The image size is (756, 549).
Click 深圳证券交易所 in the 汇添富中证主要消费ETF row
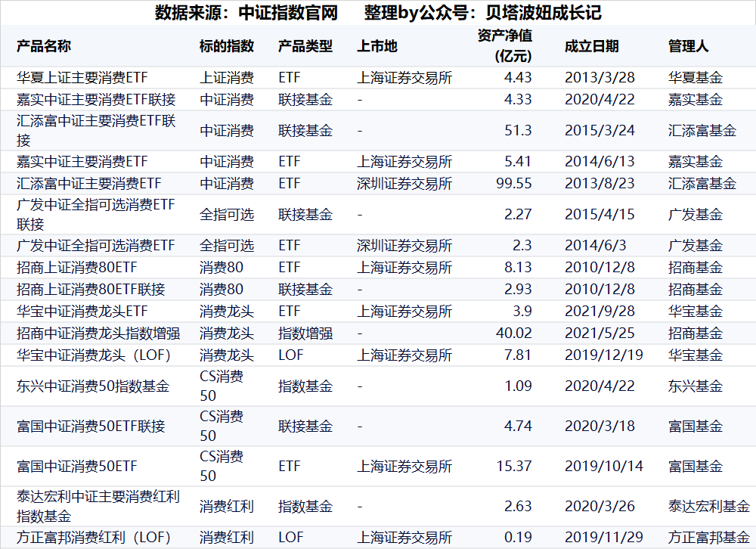click(x=404, y=183)
